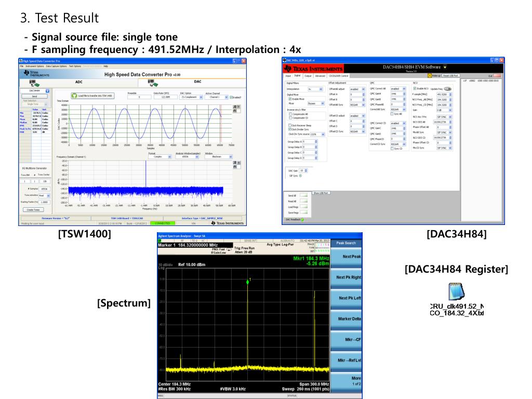Toggle the Enabled checkbox next to Active Channel
This screenshot has height=399, width=532.
coord(231,97)
